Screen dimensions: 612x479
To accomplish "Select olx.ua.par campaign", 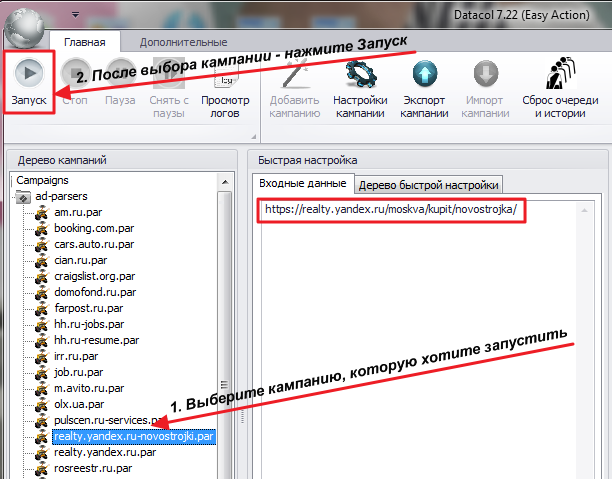I will (79, 404).
